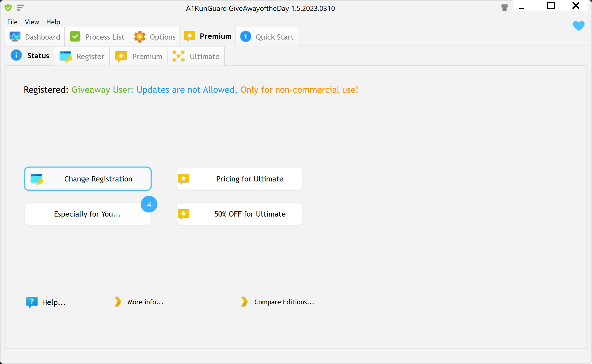Open the Help menu
This screenshot has width=592, height=364.
tap(53, 22)
